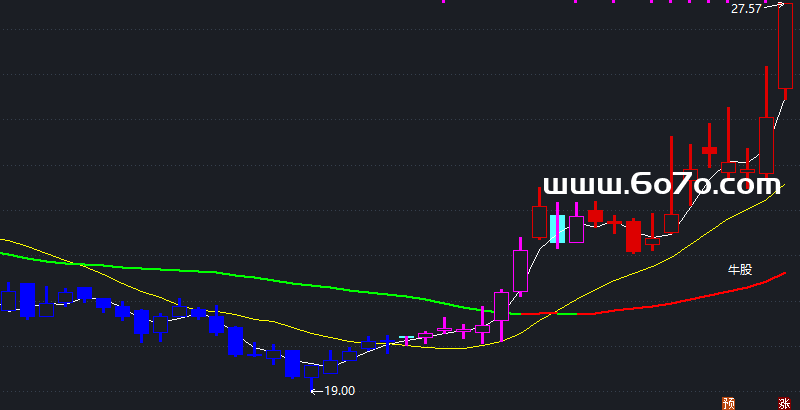Click the orange 预 marker icon

(728, 402)
